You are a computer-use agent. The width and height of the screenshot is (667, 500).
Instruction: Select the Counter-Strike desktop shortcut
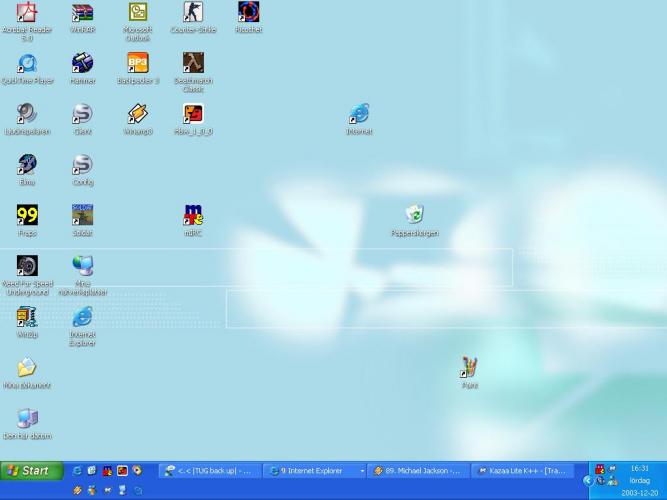193,13
